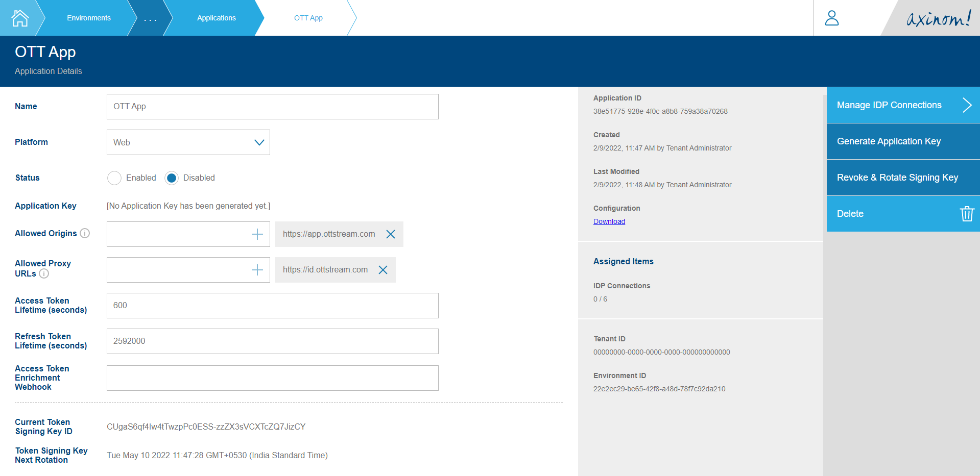Click the home icon in the breadcrumb
Image resolution: width=980 pixels, height=476 pixels.
pos(19,17)
